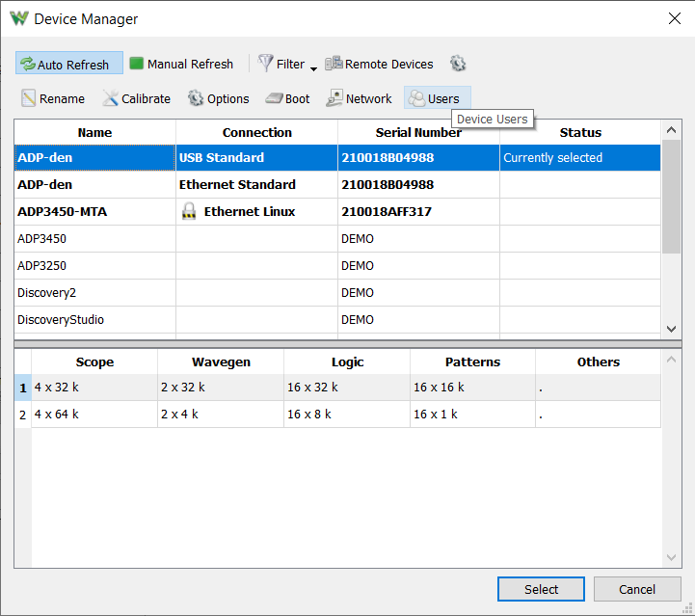
Task: Open Remote Devices
Action: [379, 64]
